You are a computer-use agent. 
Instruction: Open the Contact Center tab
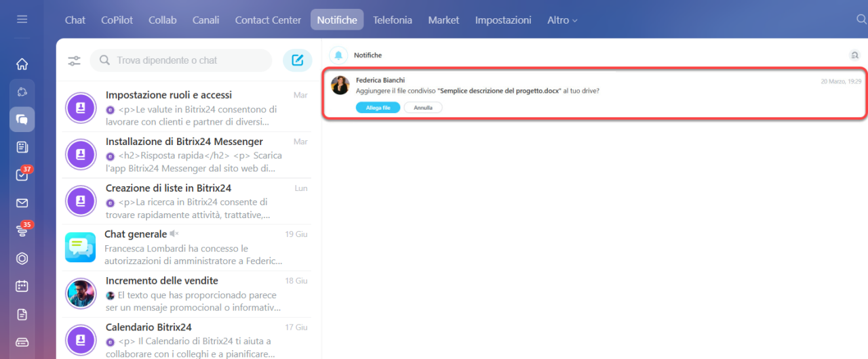click(x=268, y=20)
